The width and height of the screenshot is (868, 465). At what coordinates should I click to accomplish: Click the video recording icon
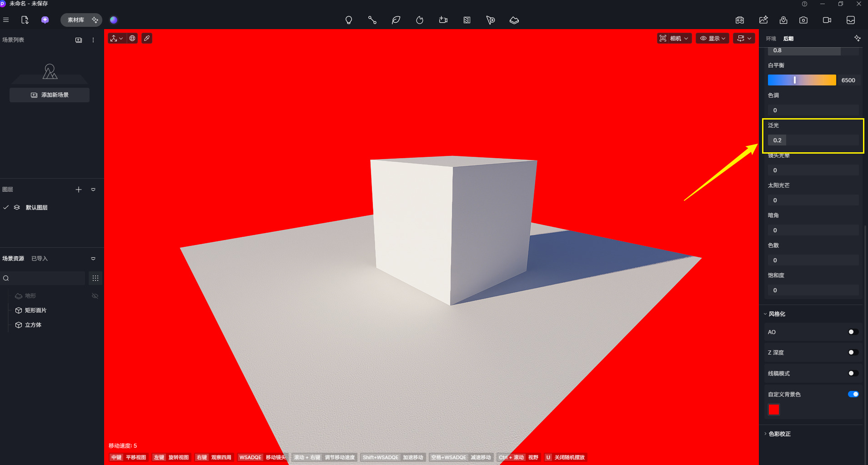(x=827, y=20)
